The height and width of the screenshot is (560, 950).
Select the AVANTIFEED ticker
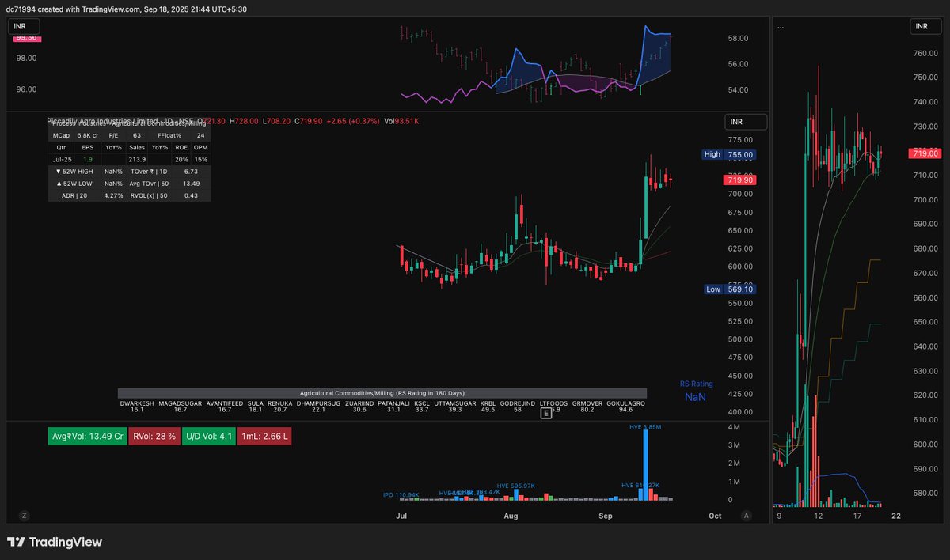pyautogui.click(x=224, y=403)
